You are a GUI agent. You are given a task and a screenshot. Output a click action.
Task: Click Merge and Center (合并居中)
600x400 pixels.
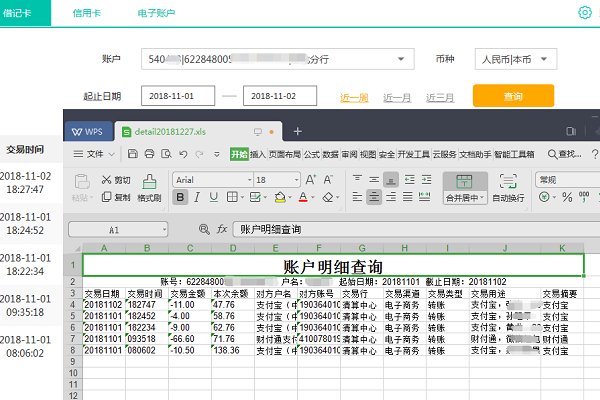click(465, 188)
